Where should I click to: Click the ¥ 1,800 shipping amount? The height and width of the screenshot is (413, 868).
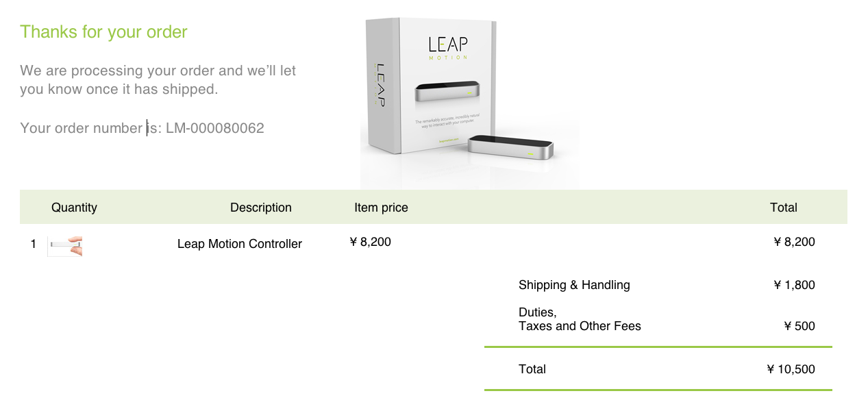point(794,285)
